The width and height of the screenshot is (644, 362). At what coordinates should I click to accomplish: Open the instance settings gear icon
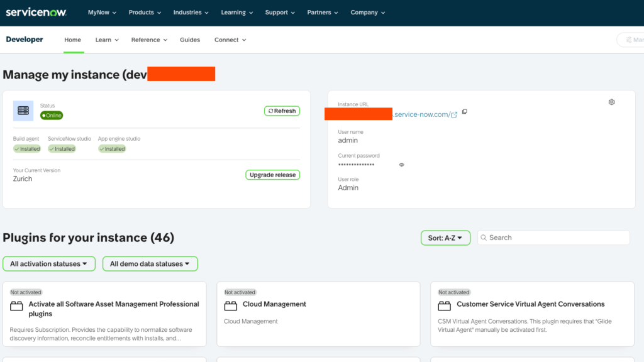pyautogui.click(x=611, y=102)
